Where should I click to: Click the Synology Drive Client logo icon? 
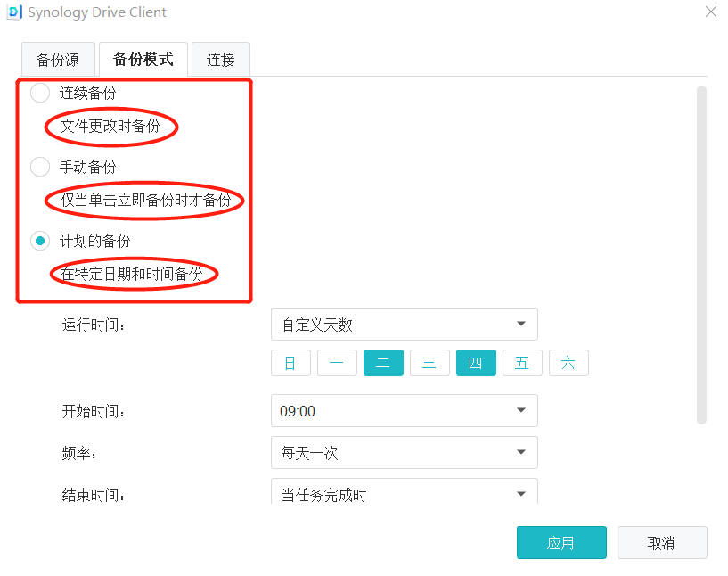tap(15, 12)
